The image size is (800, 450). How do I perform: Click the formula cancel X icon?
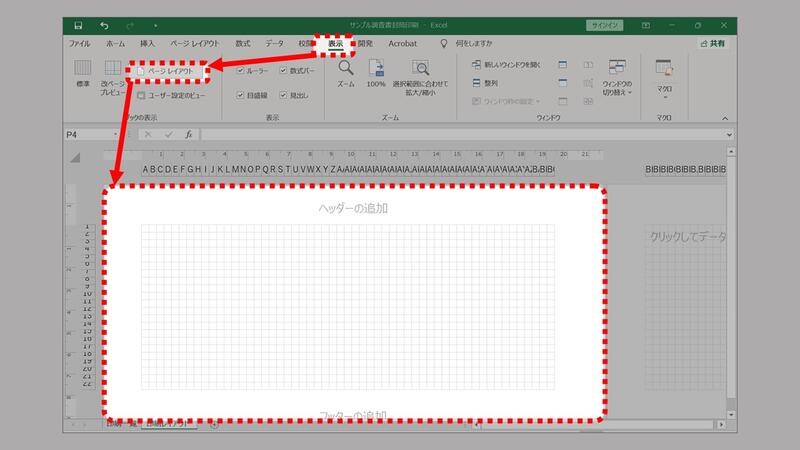(148, 135)
